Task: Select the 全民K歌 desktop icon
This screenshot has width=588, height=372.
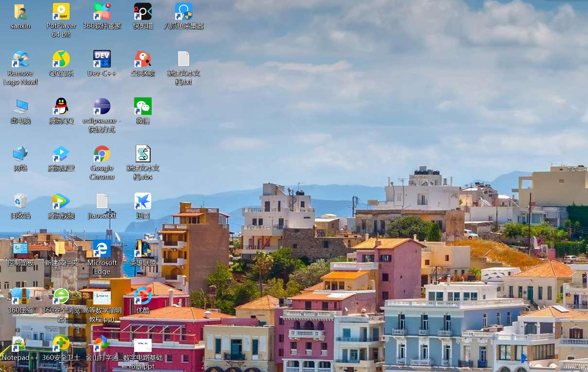Action: click(x=143, y=59)
